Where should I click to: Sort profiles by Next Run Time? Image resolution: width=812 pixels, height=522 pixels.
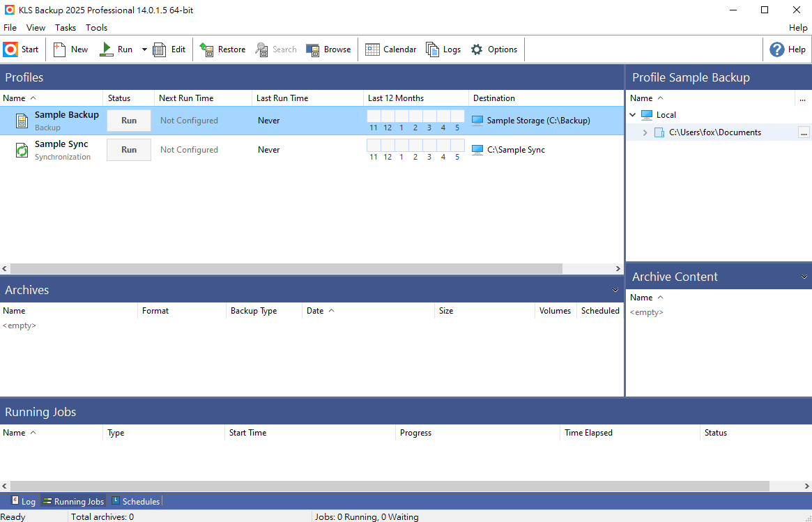pyautogui.click(x=203, y=98)
